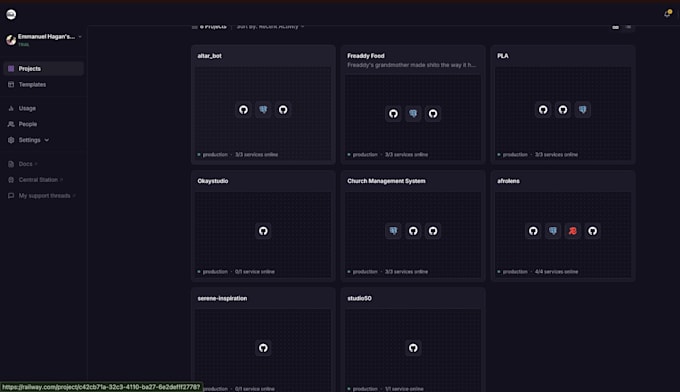The image size is (680, 392).
Task: Click 'production' status on Okaystudio card
Action: pos(215,271)
